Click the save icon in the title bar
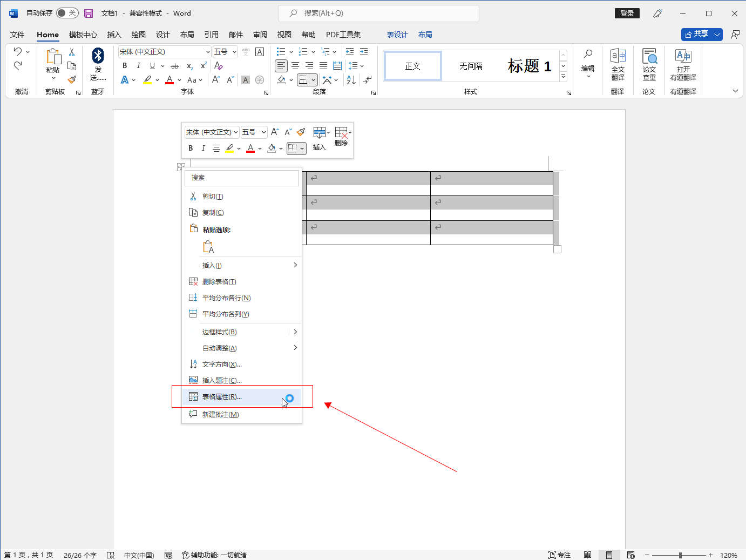 (89, 13)
